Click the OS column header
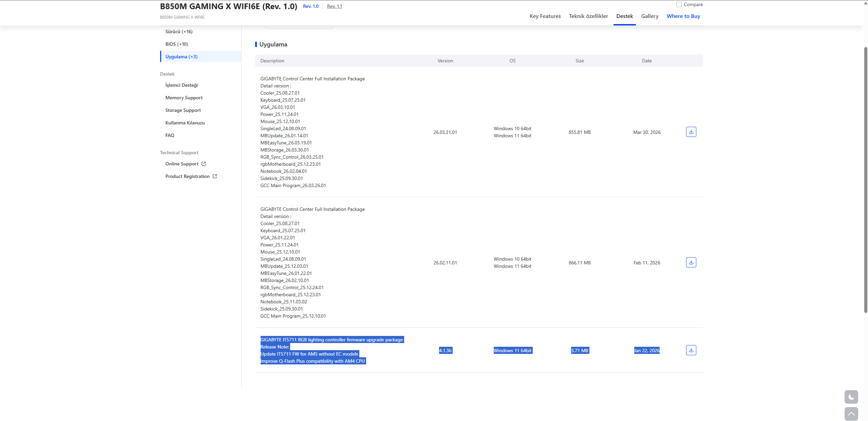The width and height of the screenshot is (868, 421). point(512,61)
